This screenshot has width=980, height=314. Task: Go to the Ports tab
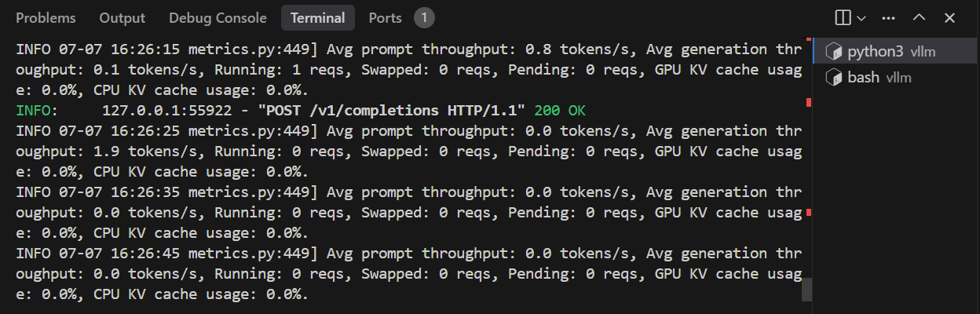[386, 17]
